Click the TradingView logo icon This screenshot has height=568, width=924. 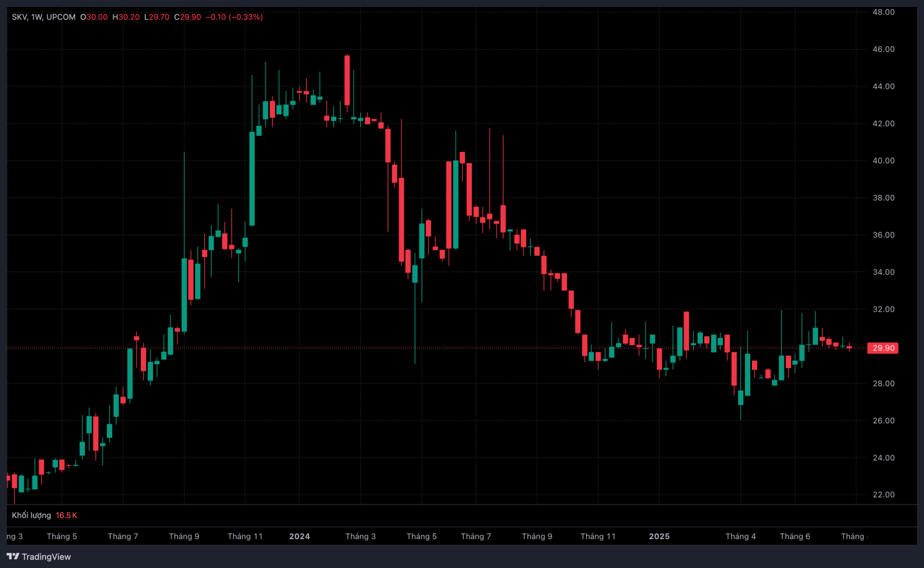pos(13,556)
